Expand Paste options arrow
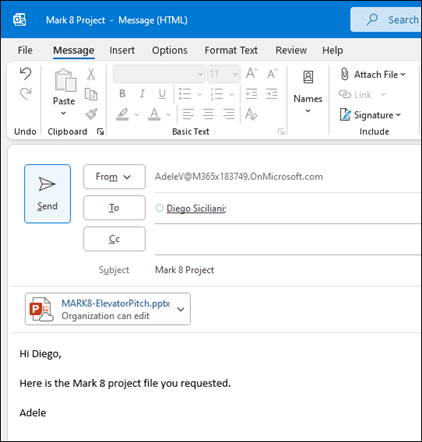The width and height of the screenshot is (422, 442). [64, 113]
